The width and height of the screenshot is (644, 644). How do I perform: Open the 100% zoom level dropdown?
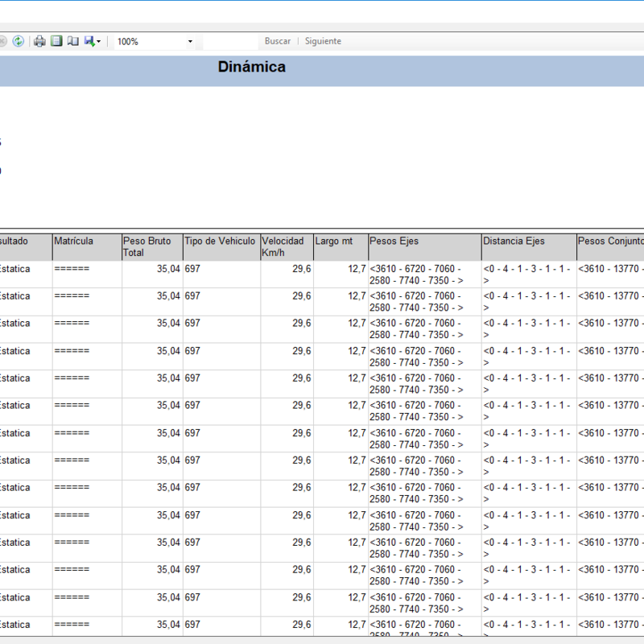(x=190, y=42)
